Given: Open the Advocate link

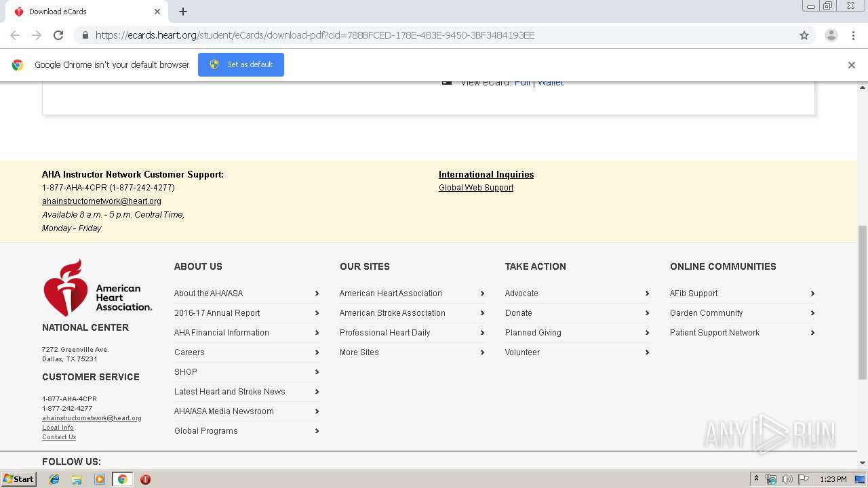Looking at the screenshot, I should [x=521, y=293].
